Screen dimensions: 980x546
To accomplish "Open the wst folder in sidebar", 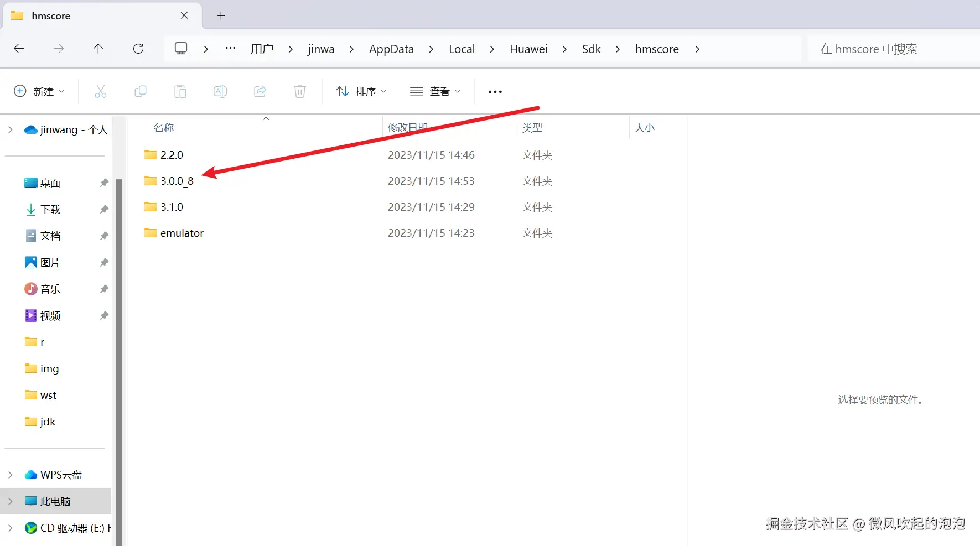I will (40, 395).
